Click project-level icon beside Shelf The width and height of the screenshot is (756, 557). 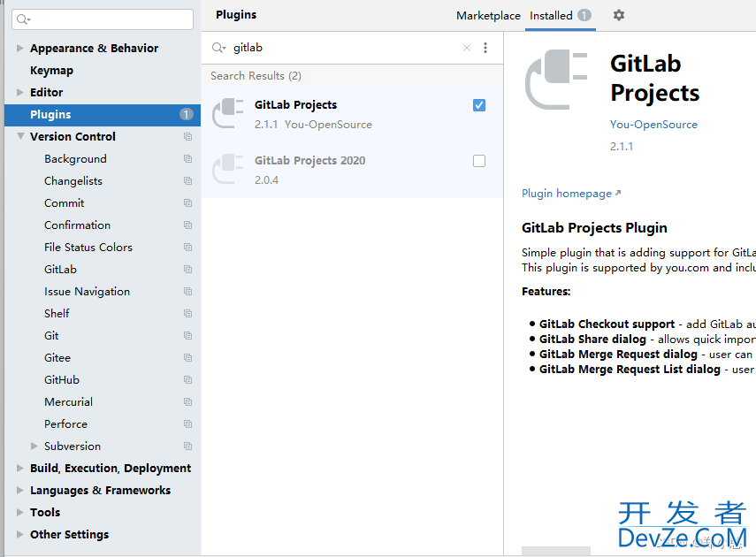point(188,314)
